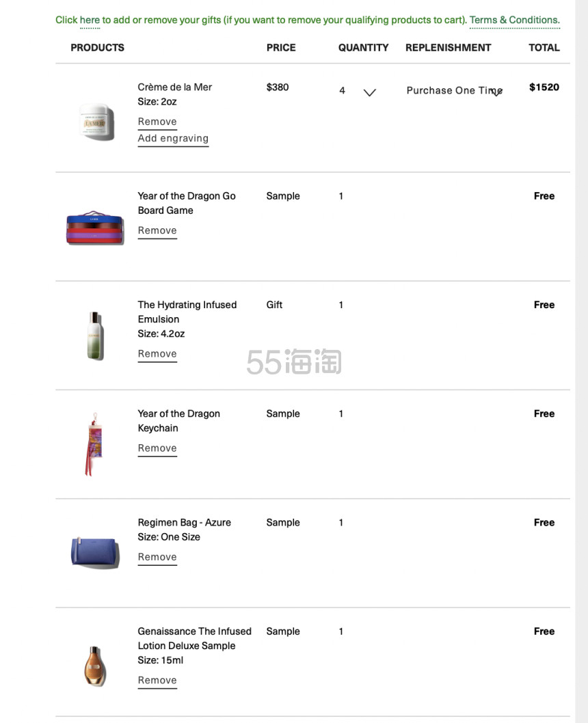588x723 pixels.
Task: Click the Regimen Bag Azure pouch image
Action: 96,552
